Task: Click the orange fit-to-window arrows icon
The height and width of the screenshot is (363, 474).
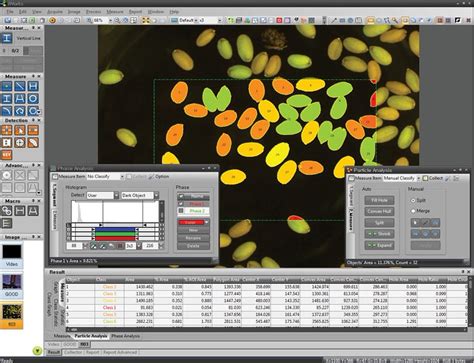Action: [146, 20]
